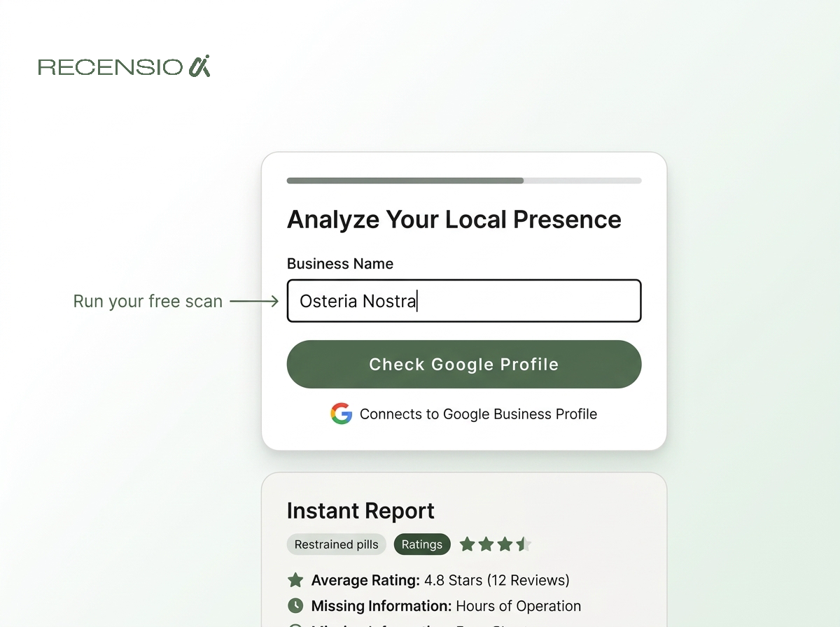Select the Restrained pills tag
This screenshot has width=840, height=627.
pyautogui.click(x=336, y=544)
